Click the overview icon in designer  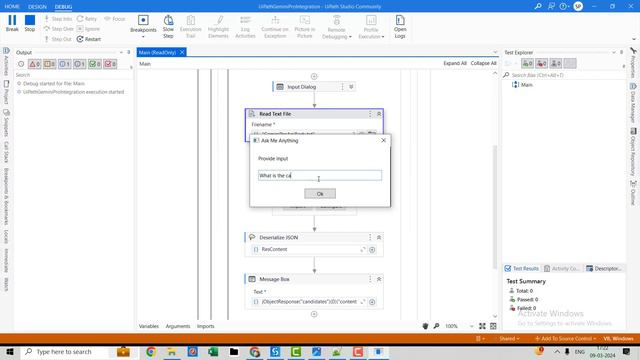(493, 326)
